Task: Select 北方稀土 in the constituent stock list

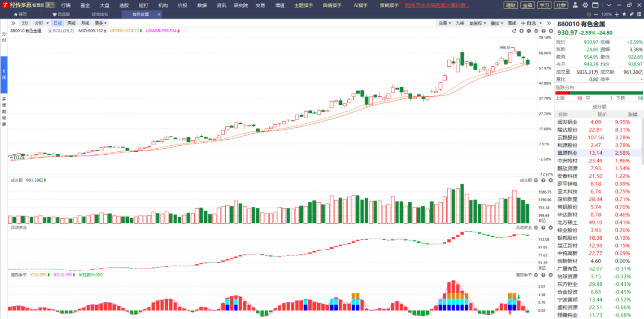Action: point(567,222)
